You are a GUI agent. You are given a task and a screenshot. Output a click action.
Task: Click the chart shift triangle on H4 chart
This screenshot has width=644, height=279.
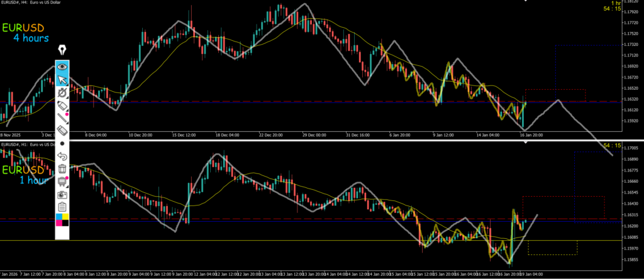click(x=526, y=2)
